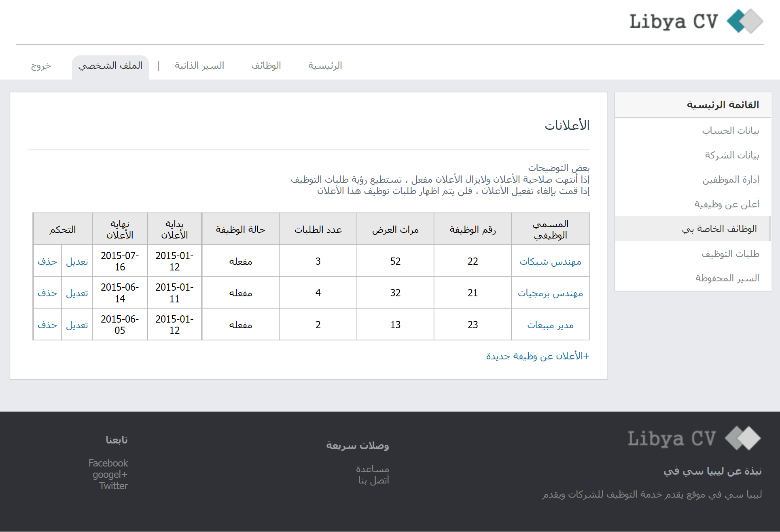Open the الرئيسية navigation tab
This screenshot has width=780, height=532.
pos(325,65)
